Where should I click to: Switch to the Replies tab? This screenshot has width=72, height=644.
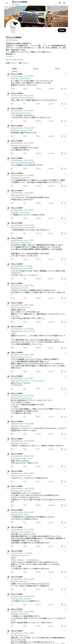pos(36,68)
